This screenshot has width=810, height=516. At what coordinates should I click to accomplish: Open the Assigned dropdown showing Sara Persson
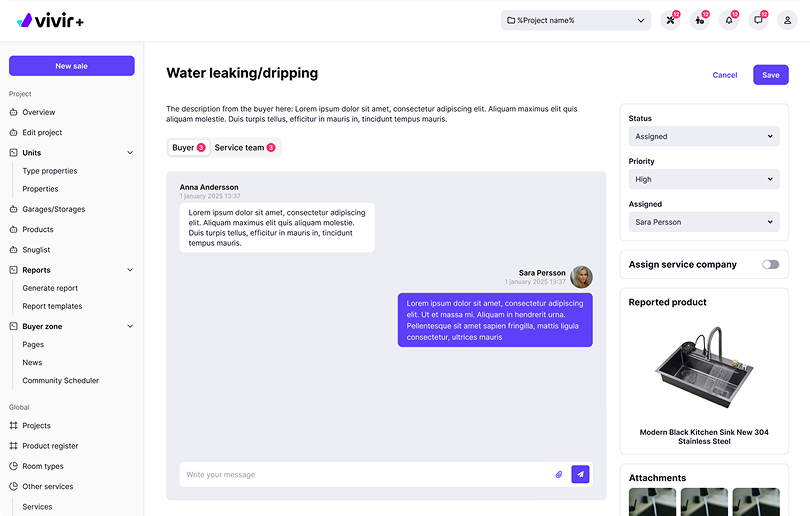click(704, 222)
